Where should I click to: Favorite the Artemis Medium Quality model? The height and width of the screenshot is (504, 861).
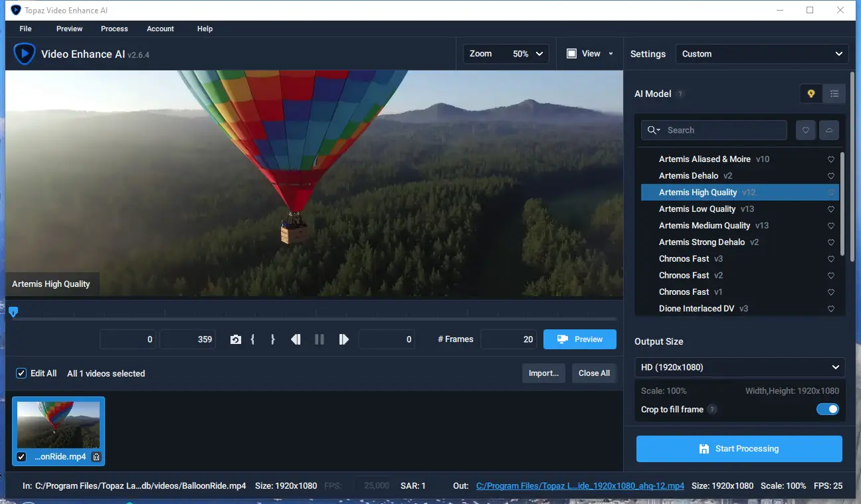tap(831, 226)
